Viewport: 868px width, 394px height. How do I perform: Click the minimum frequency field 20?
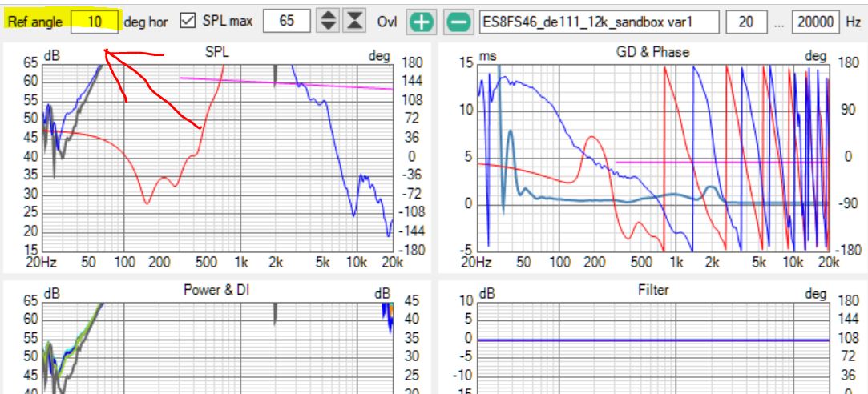[745, 22]
